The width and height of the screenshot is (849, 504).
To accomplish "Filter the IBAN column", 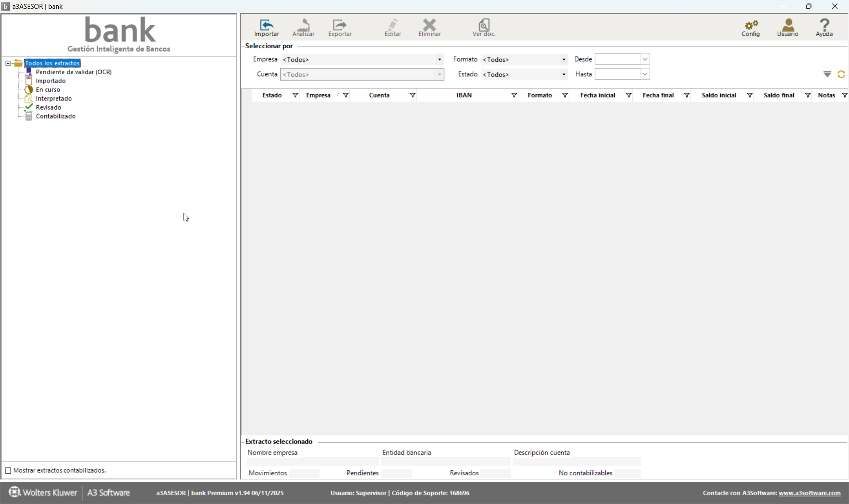I will (x=514, y=95).
